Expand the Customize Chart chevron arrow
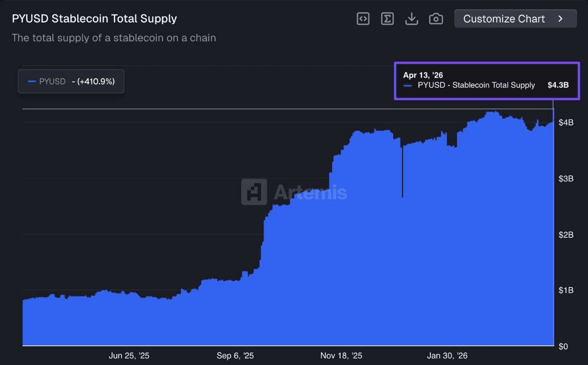588x365 pixels. tap(560, 19)
